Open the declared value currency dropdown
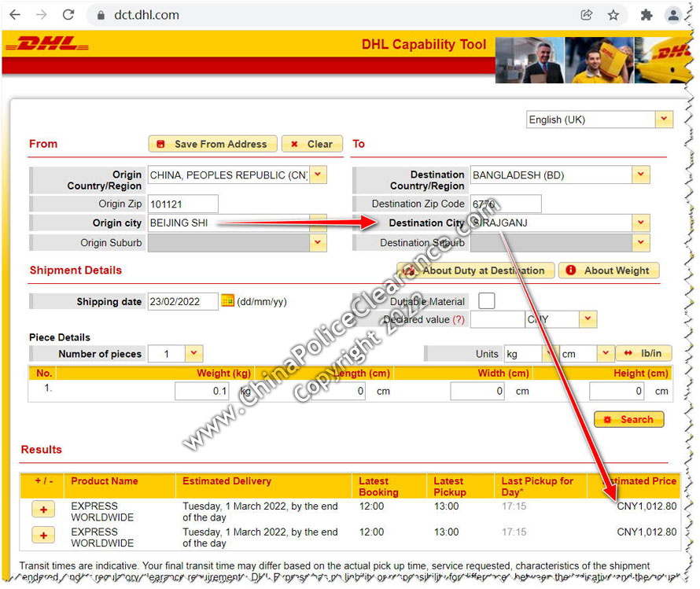Image resolution: width=700 pixels, height=589 pixels. click(588, 319)
